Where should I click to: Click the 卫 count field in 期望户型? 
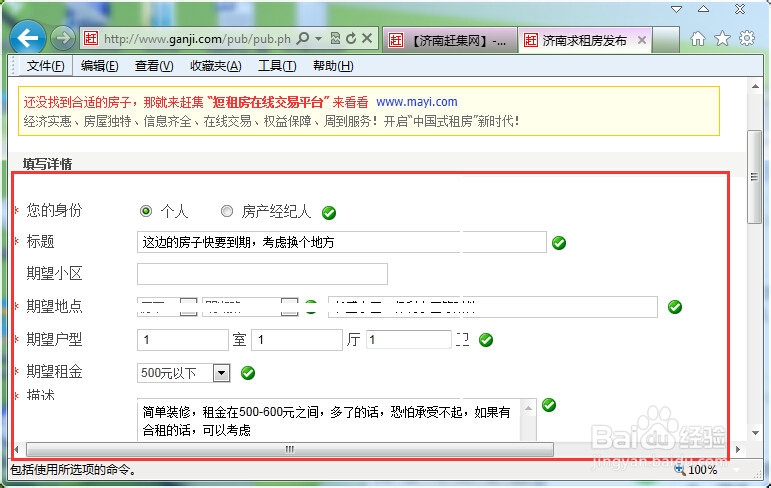(x=409, y=340)
